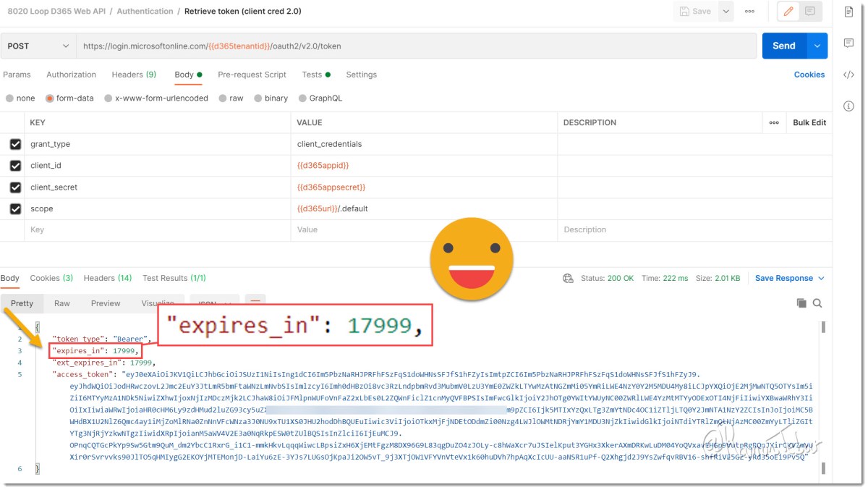Screen dimensions: 868x490
Task: Uncheck the grant_type row checkbox
Action: (15, 144)
